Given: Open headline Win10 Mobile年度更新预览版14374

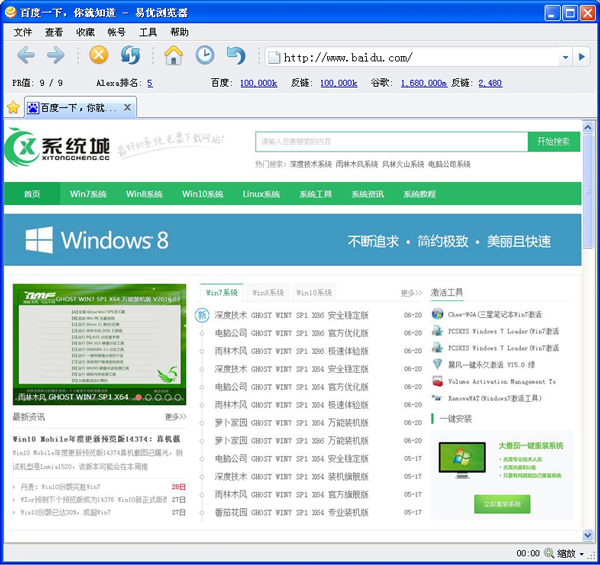Looking at the screenshot, I should 96,439.
